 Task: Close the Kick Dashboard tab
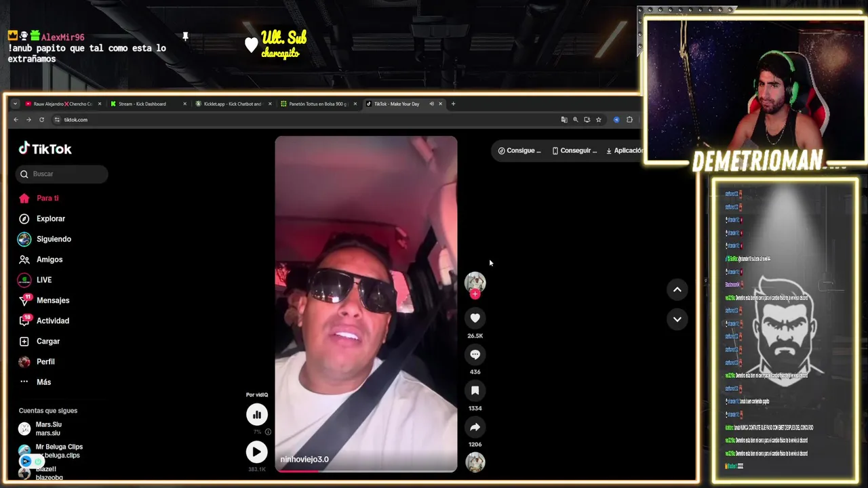tap(184, 104)
